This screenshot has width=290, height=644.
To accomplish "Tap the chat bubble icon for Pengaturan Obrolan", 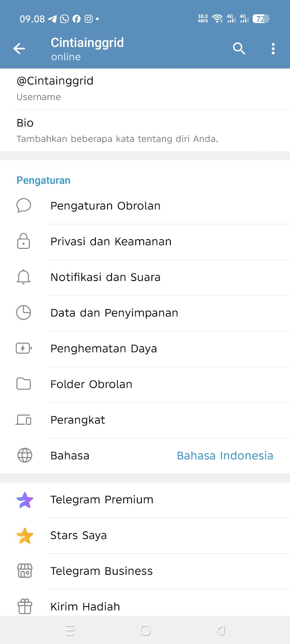I will 23,205.
